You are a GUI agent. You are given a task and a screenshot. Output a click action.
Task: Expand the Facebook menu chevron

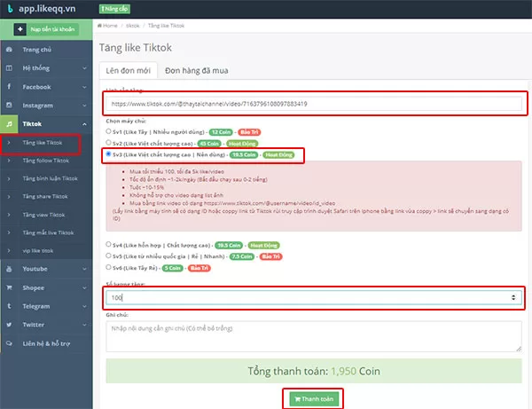(84, 87)
